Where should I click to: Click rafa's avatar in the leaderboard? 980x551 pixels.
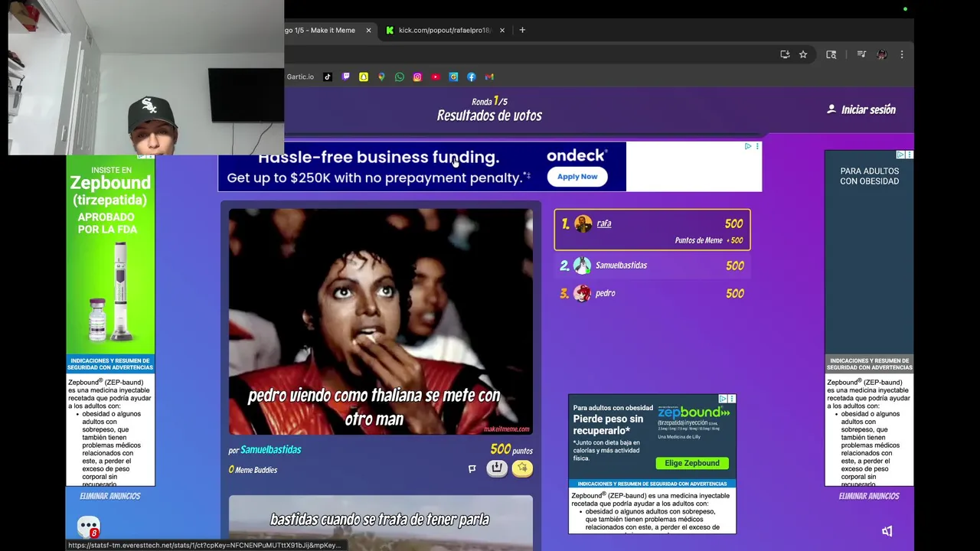583,223
